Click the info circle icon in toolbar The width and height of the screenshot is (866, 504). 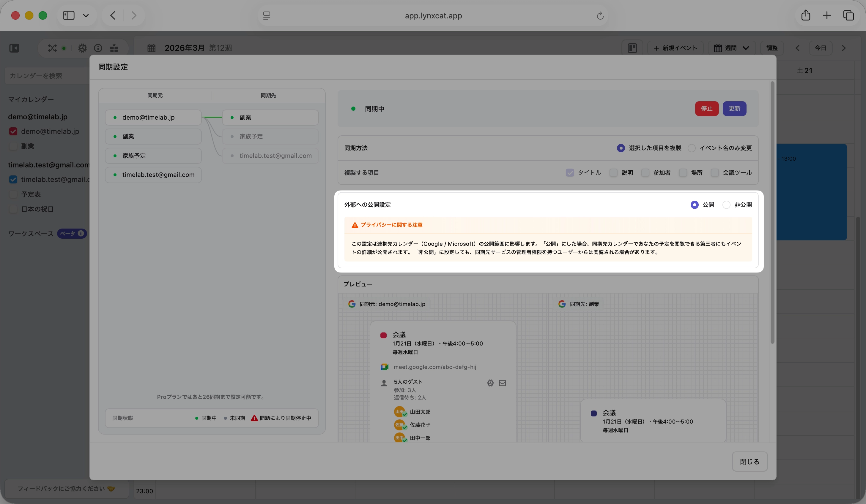(98, 48)
